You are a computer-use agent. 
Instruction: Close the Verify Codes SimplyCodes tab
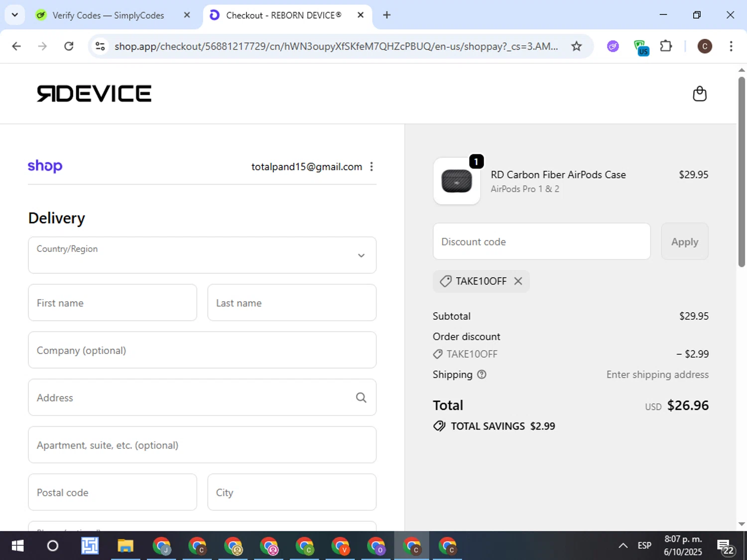pos(187,15)
